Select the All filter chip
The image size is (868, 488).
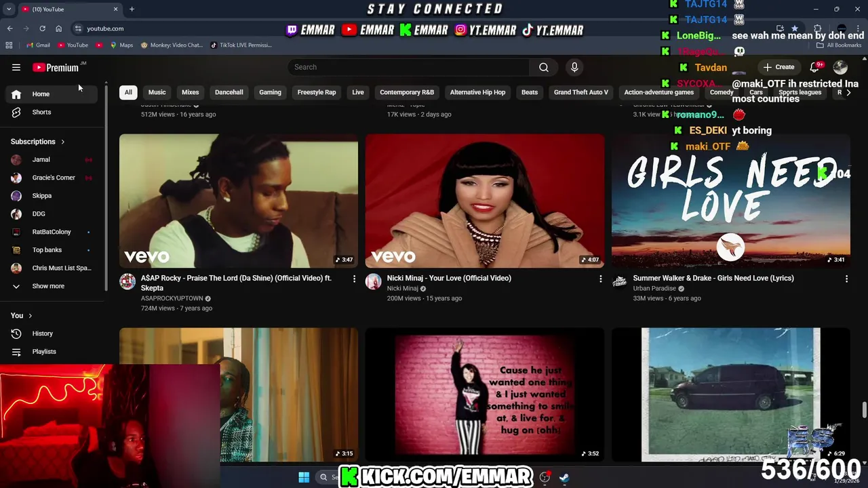coord(128,92)
